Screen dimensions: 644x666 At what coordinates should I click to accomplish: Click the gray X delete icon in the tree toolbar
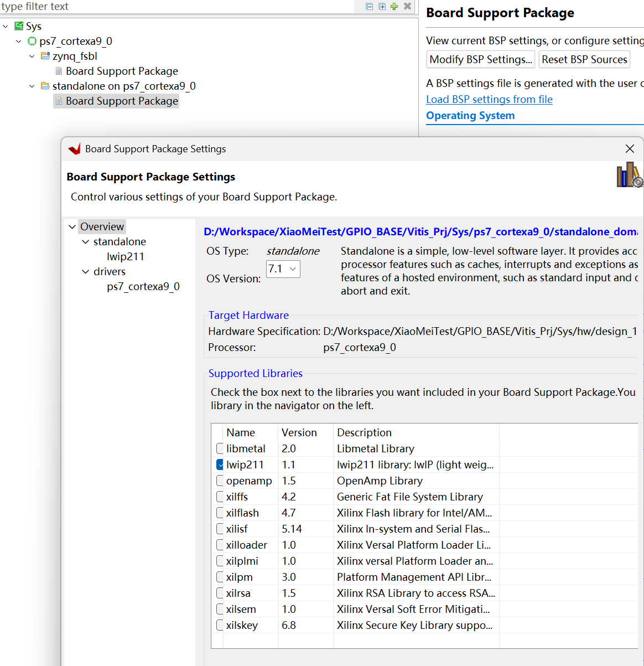407,6
